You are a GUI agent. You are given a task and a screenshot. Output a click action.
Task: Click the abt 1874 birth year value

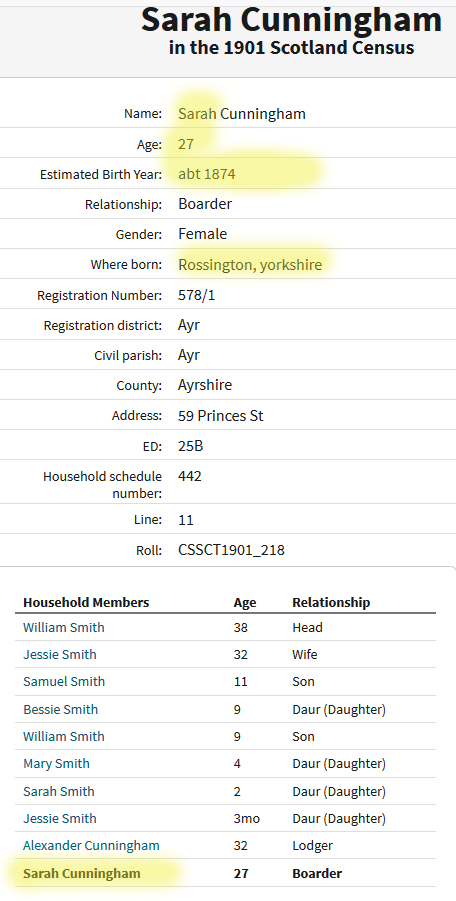click(x=207, y=174)
